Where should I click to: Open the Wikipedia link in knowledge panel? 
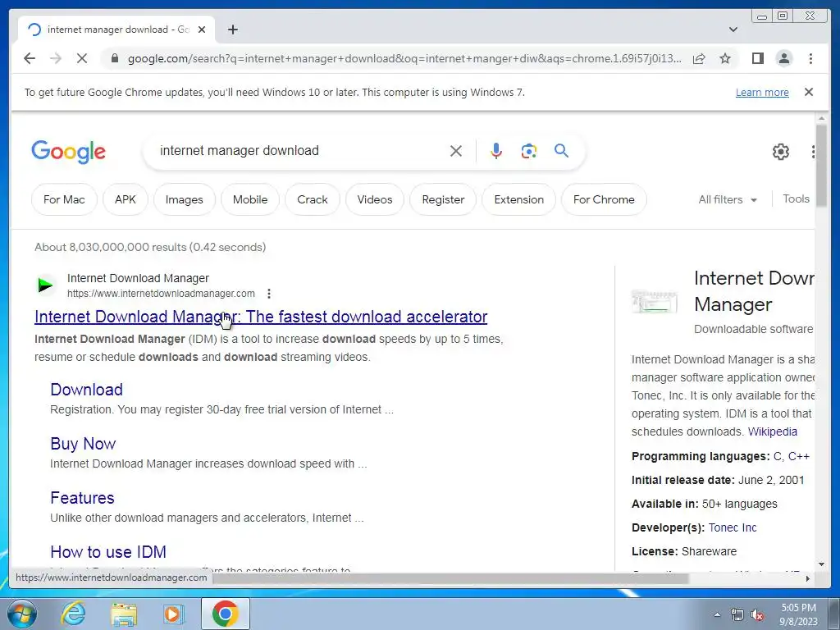point(772,431)
